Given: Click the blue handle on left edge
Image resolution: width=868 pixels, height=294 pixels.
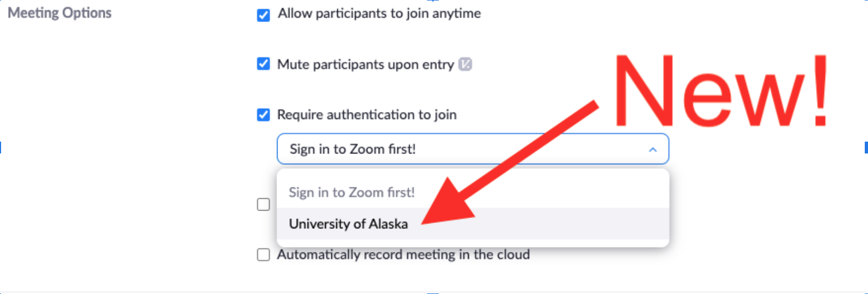Looking at the screenshot, I should pyautogui.click(x=1, y=147).
